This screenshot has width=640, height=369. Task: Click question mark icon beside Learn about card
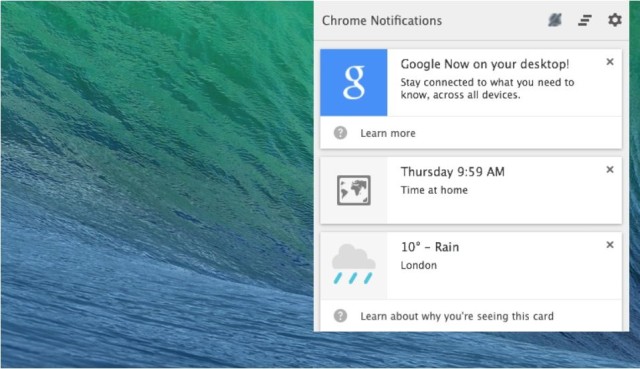point(340,316)
